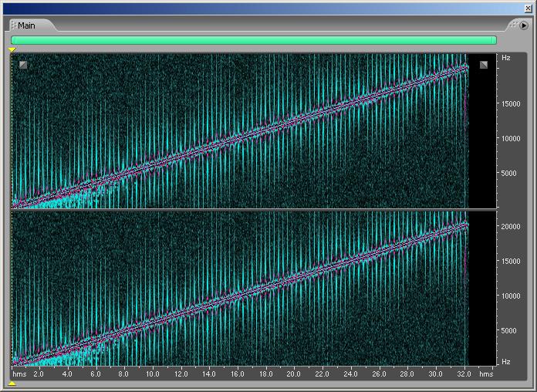
Task: Click 6.0 on the time ruler
Action: pos(96,373)
